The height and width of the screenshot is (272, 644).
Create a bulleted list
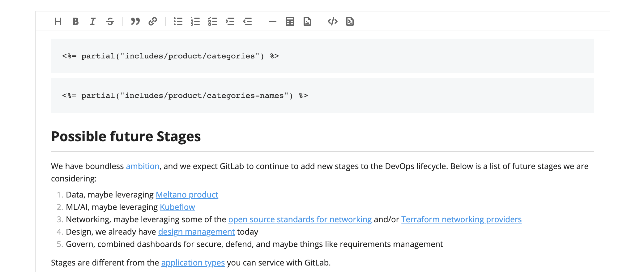(178, 21)
